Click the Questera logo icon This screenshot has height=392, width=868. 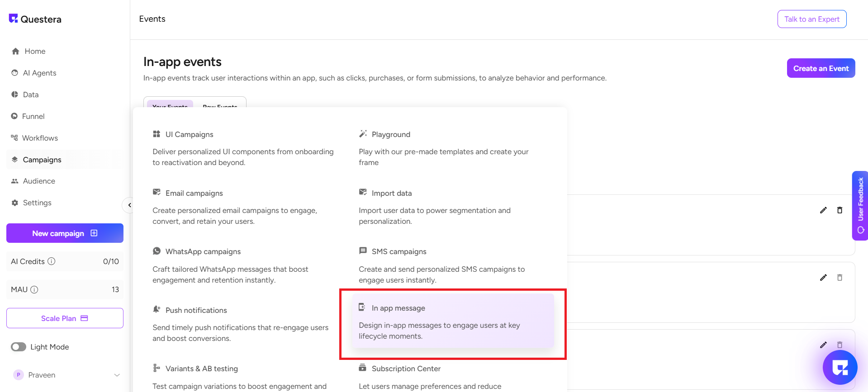13,19
